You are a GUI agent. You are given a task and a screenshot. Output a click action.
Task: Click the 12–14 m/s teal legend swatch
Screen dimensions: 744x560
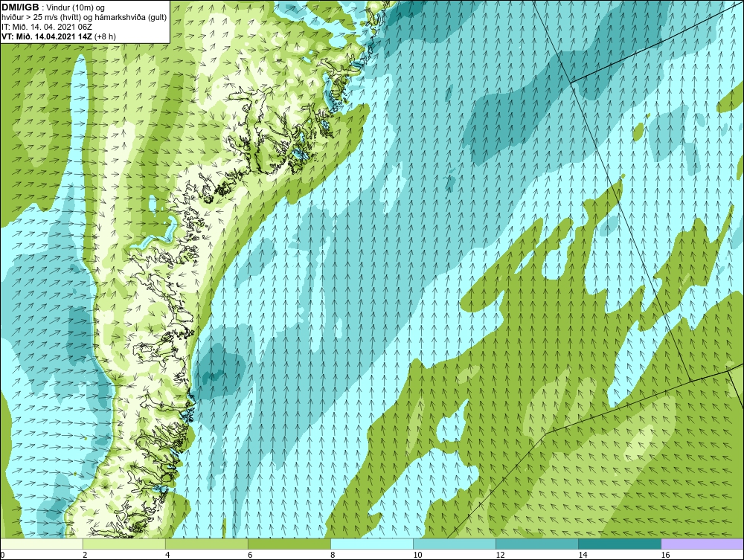[x=537, y=544]
